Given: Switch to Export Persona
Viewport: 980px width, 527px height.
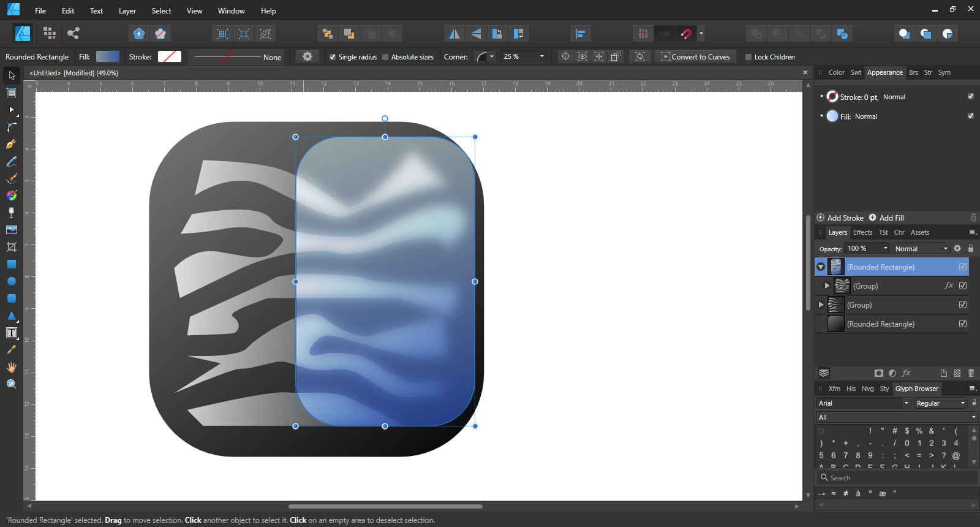Looking at the screenshot, I should [x=73, y=33].
